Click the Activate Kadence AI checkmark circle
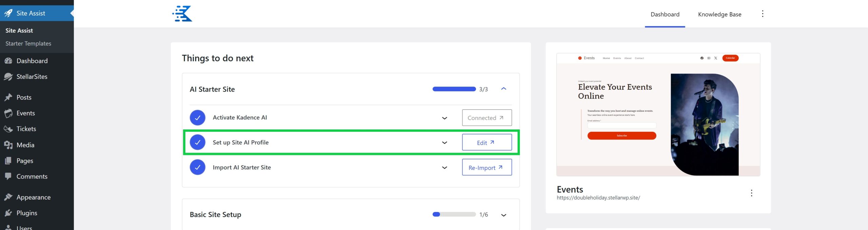This screenshot has height=230, width=868. coord(198,118)
